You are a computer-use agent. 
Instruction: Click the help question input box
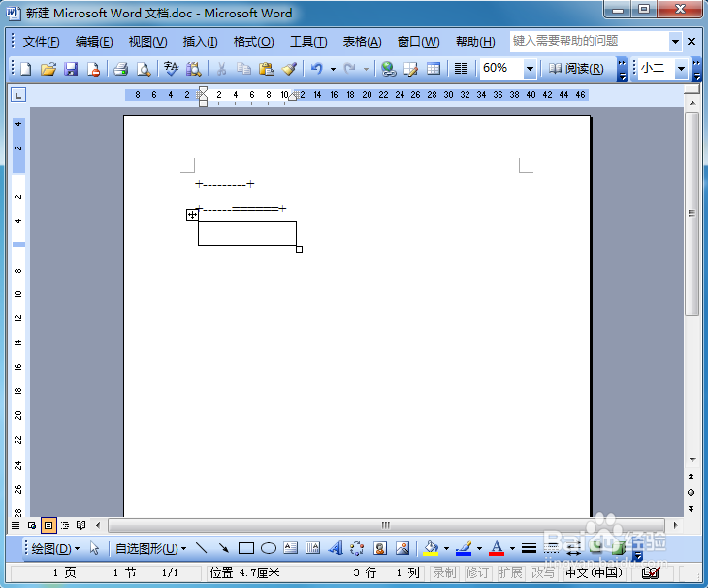coord(590,42)
